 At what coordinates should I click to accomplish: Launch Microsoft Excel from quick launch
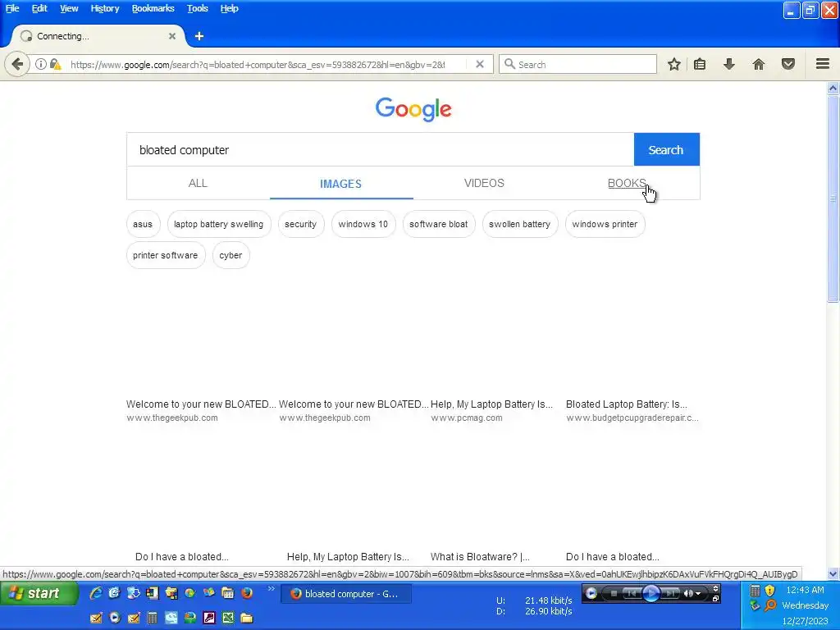[x=228, y=618]
